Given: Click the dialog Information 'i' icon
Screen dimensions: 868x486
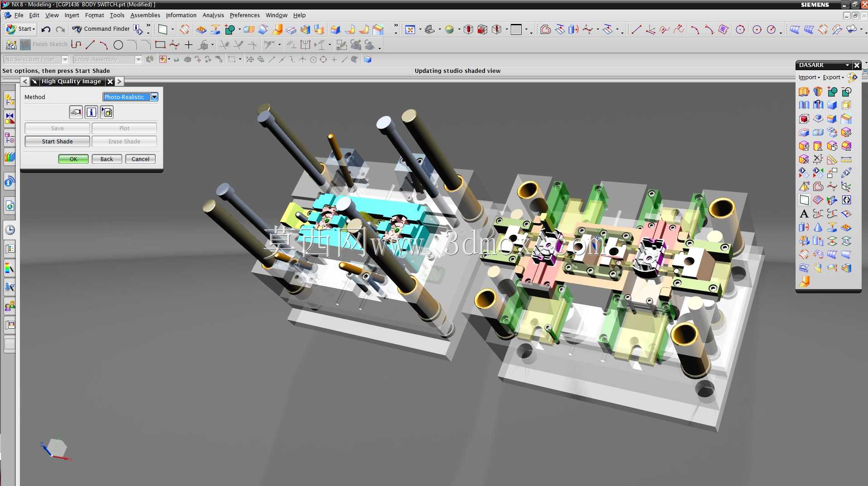Looking at the screenshot, I should [x=91, y=112].
